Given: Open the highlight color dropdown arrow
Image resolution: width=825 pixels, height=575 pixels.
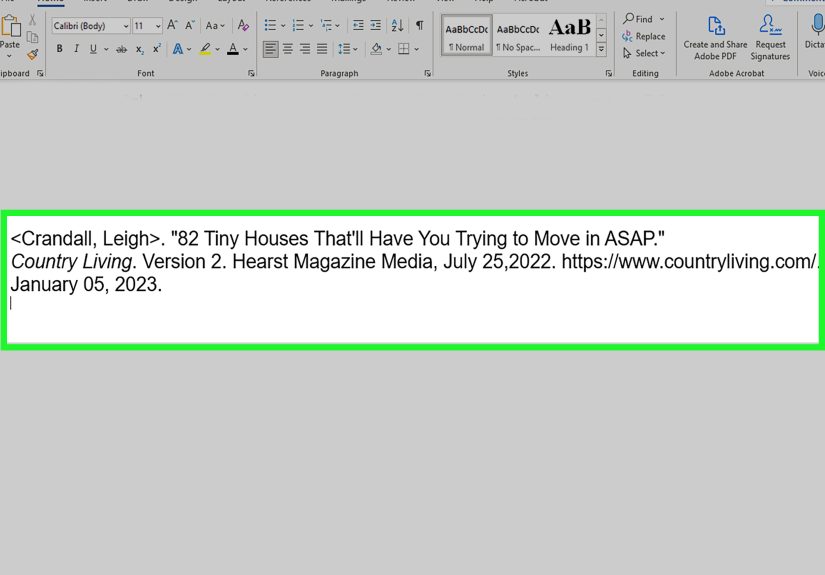Looking at the screenshot, I should [x=217, y=49].
